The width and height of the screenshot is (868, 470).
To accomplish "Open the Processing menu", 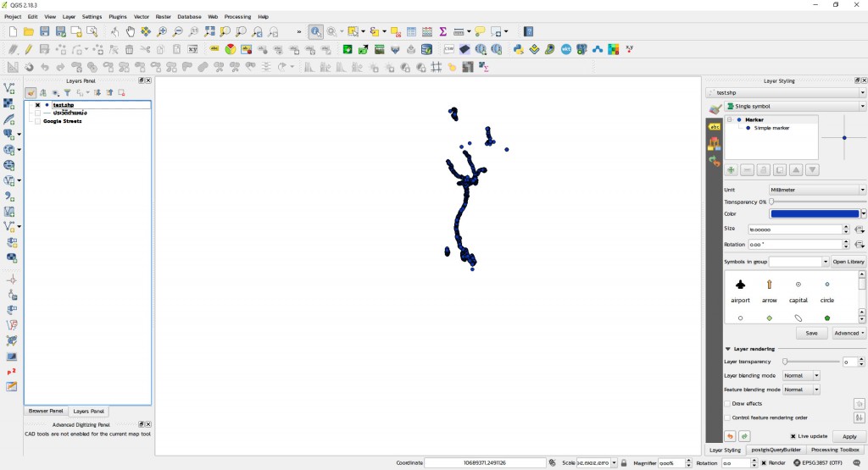I will [237, 16].
